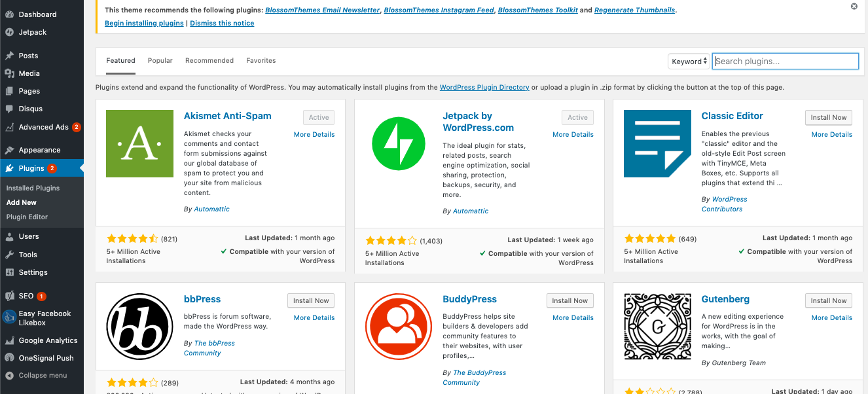This screenshot has height=394, width=868.
Task: Switch to the Popular tab
Action: [x=160, y=60]
